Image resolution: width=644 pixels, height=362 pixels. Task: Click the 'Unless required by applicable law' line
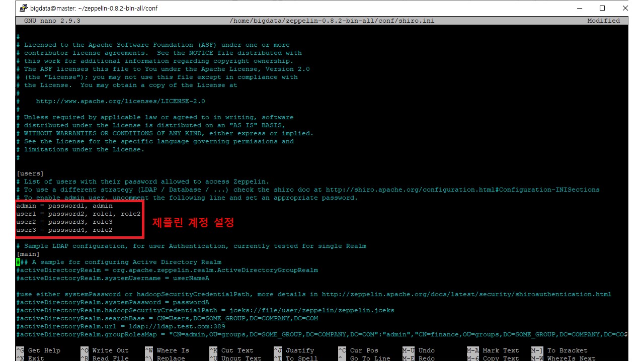(155, 117)
